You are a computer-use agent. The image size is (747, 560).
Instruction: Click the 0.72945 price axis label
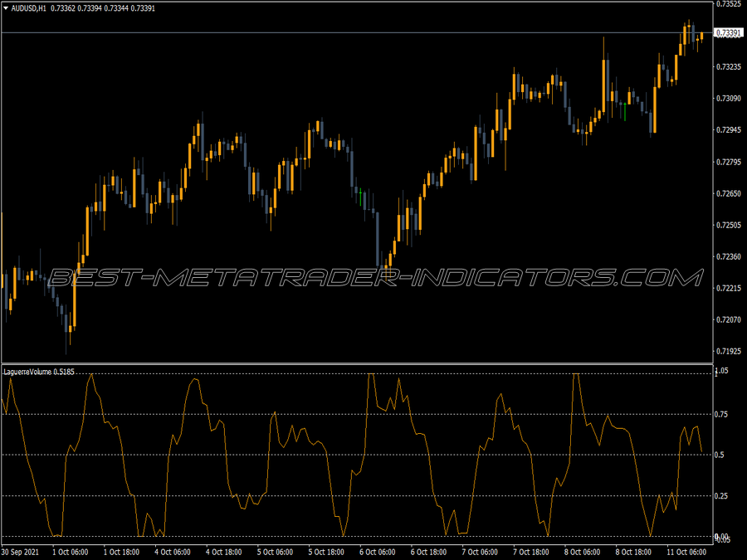(x=729, y=129)
